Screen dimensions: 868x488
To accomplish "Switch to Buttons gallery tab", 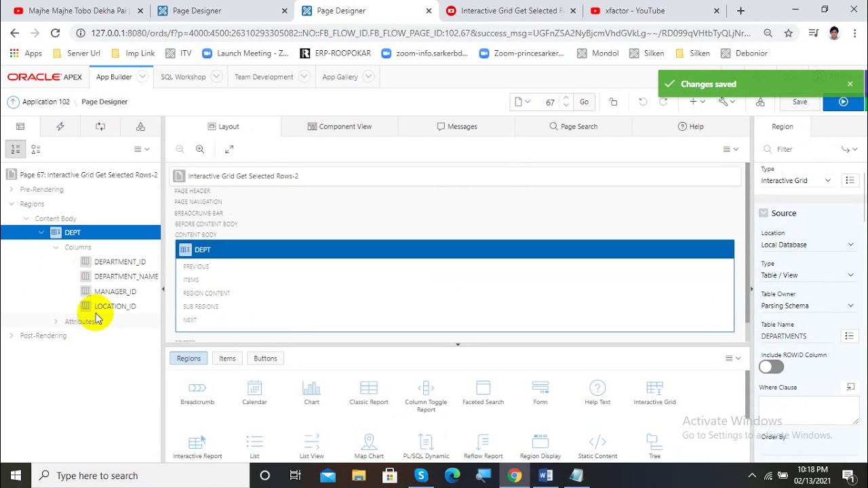I will pos(265,359).
